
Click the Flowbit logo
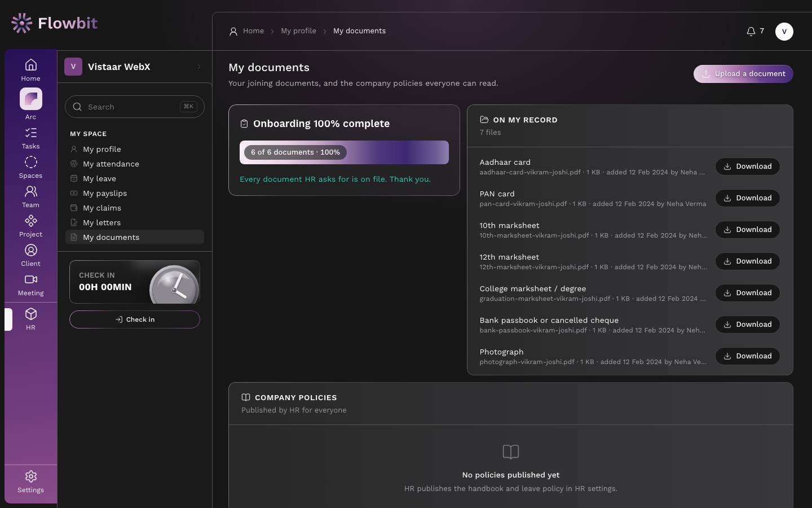click(54, 23)
